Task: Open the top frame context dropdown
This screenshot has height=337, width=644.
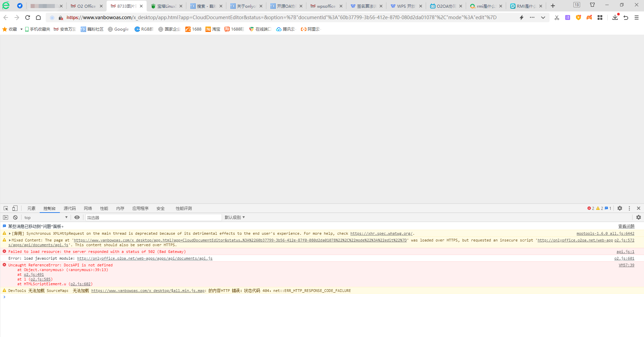Action: [x=45, y=217]
